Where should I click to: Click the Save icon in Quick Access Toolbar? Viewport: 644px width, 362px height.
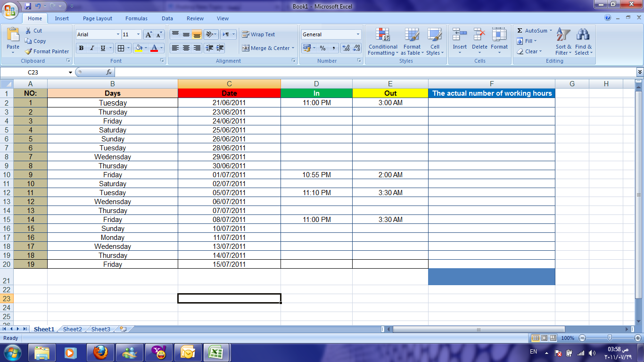[28, 6]
